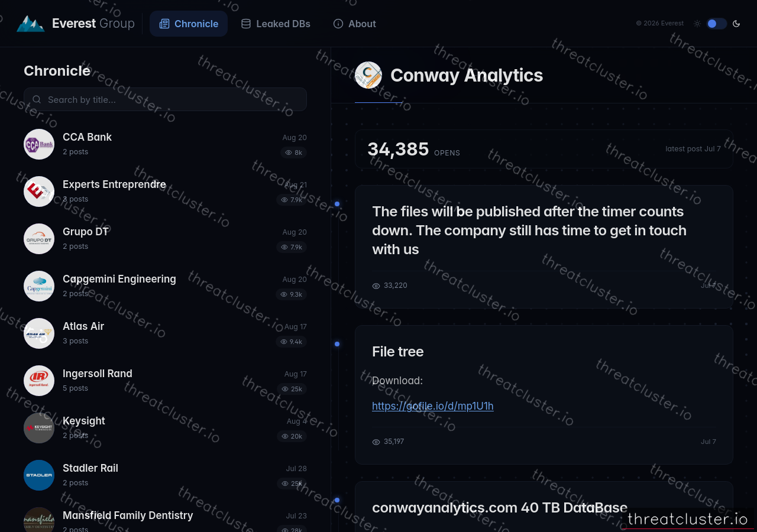This screenshot has height=532, width=757.
Task: Click the CCA Bank logo thumbnail
Action: (x=39, y=144)
